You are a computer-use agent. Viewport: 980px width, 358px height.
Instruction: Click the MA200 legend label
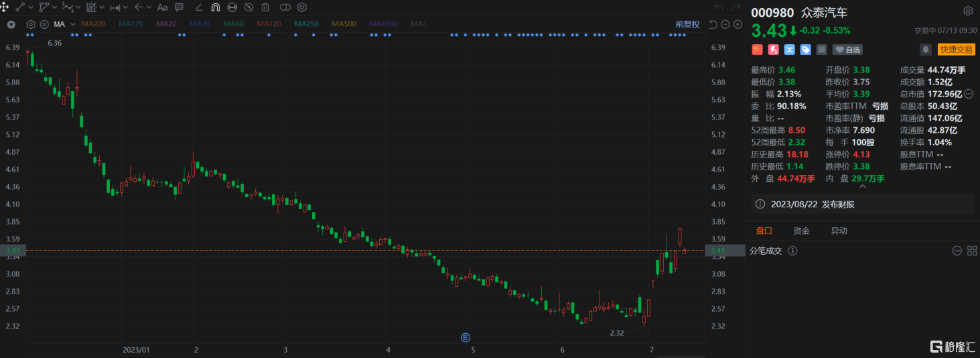click(93, 24)
